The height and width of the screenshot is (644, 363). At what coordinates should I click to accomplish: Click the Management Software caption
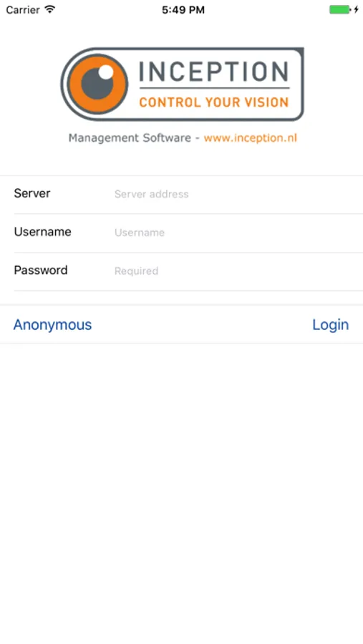point(130,137)
